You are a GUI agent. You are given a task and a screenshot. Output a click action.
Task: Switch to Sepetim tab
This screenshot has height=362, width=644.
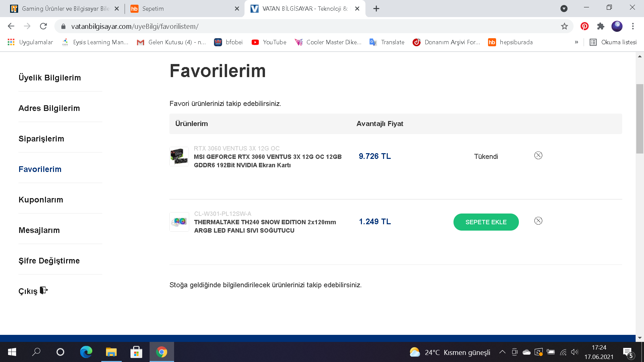[x=184, y=9]
